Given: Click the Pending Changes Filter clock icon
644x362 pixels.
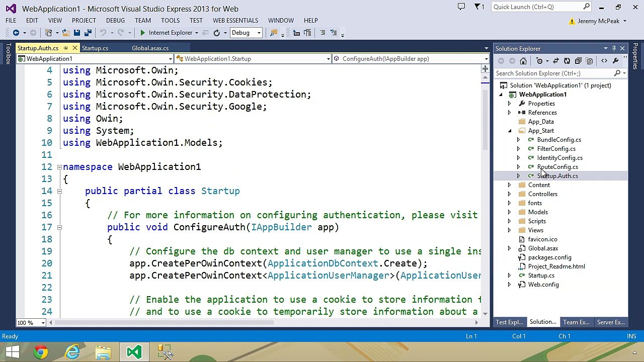Looking at the screenshot, I should (x=539, y=61).
